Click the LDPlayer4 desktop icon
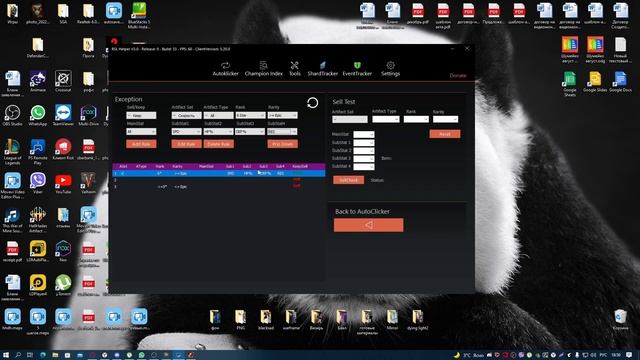Viewport: 640px width, 360px height. pyautogui.click(x=38, y=284)
